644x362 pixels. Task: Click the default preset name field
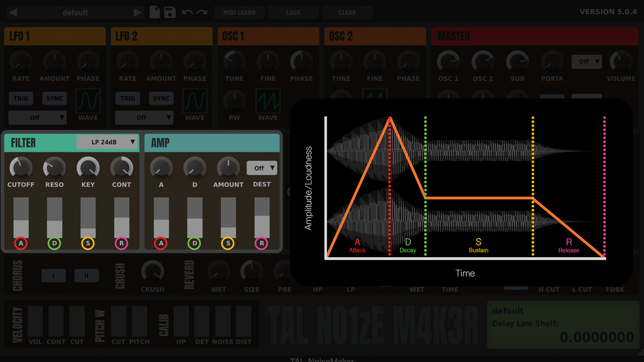point(75,12)
